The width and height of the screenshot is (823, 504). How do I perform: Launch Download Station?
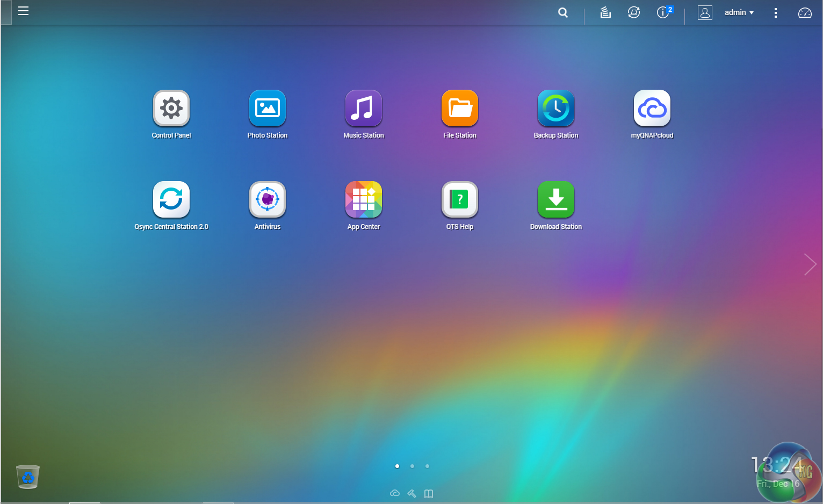tap(556, 200)
